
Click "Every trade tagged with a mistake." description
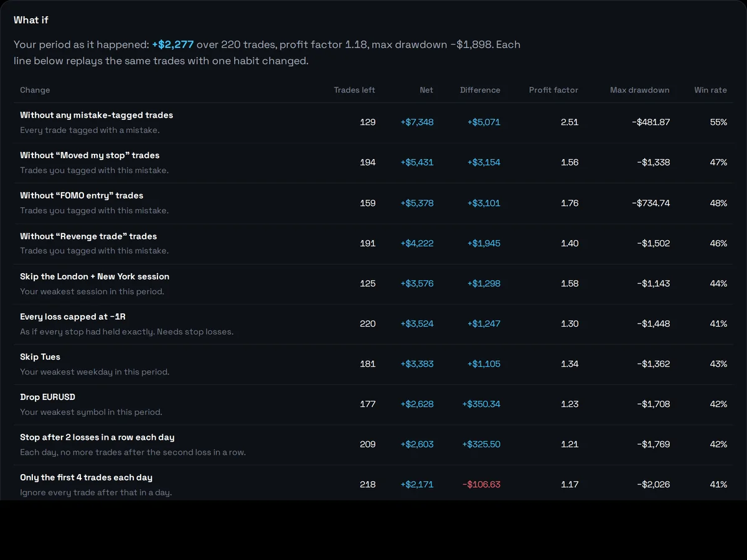pos(90,130)
